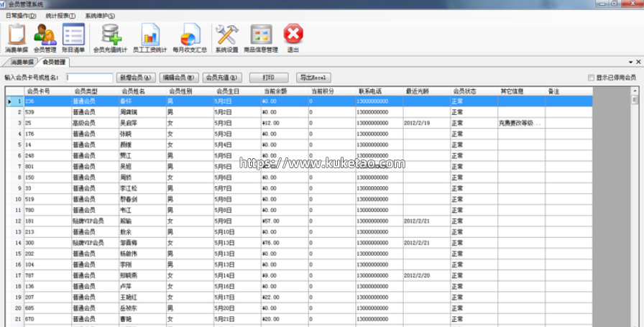Open the tab list dropdown arrow

tap(629, 63)
